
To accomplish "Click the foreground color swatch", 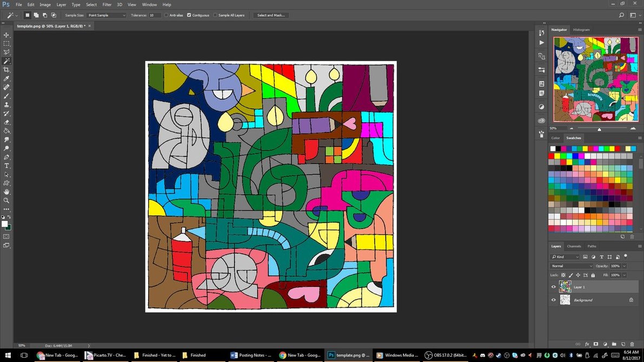I will click(5, 224).
